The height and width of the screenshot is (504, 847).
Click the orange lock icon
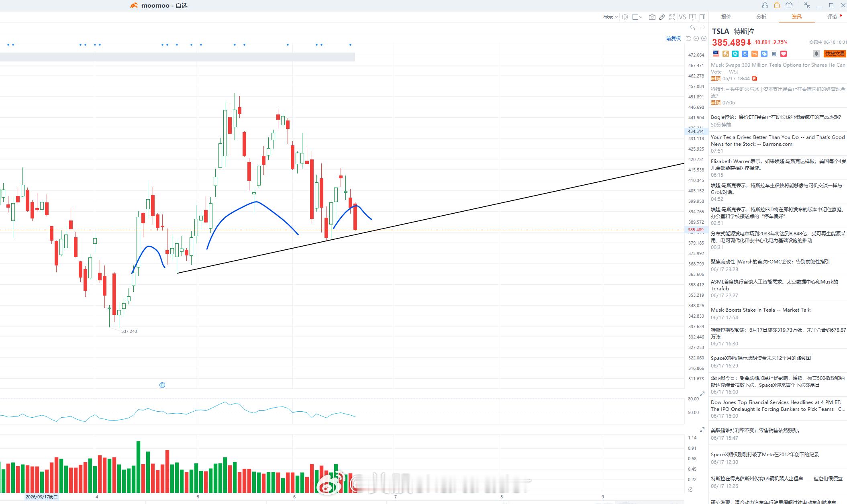(x=777, y=5)
